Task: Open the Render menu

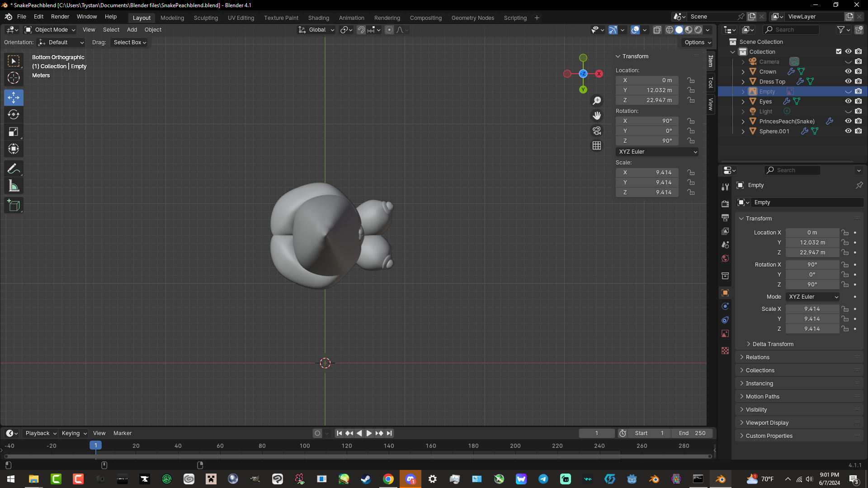Action: [x=60, y=17]
